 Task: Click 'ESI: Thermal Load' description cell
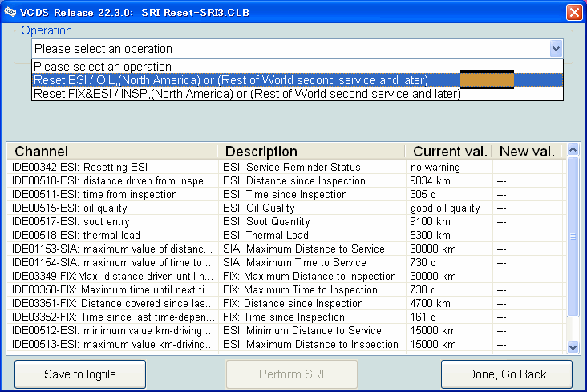[265, 235]
